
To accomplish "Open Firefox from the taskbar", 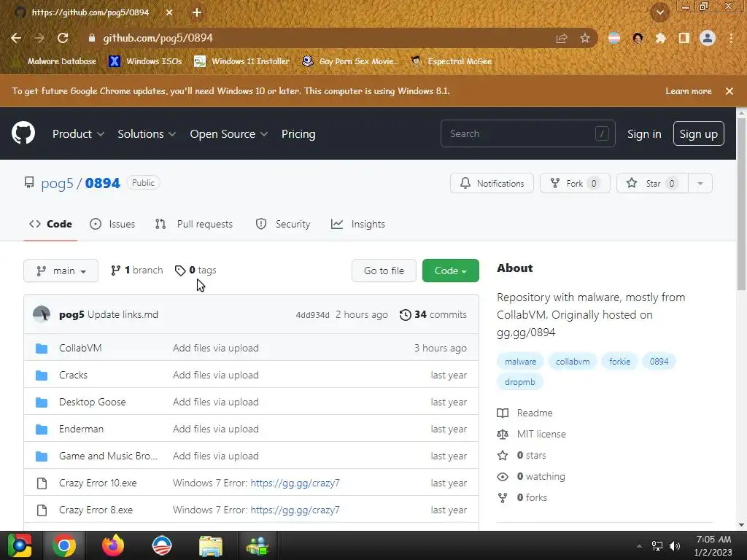I will (x=113, y=545).
